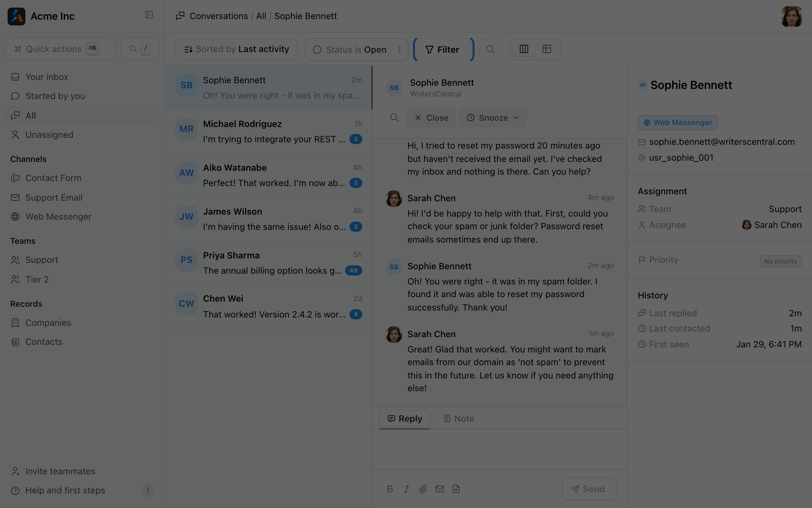Click Invite teammates
Screen dimensions: 812x508
point(82,471)
